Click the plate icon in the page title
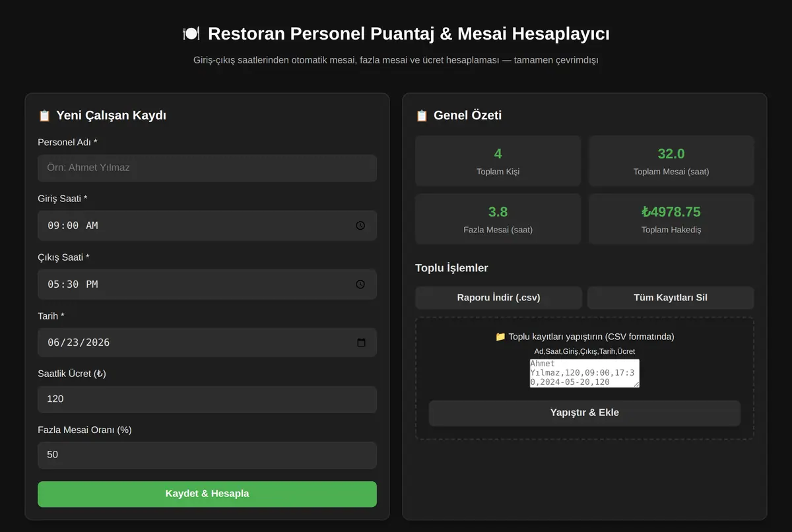This screenshot has height=532, width=792. 191,34
